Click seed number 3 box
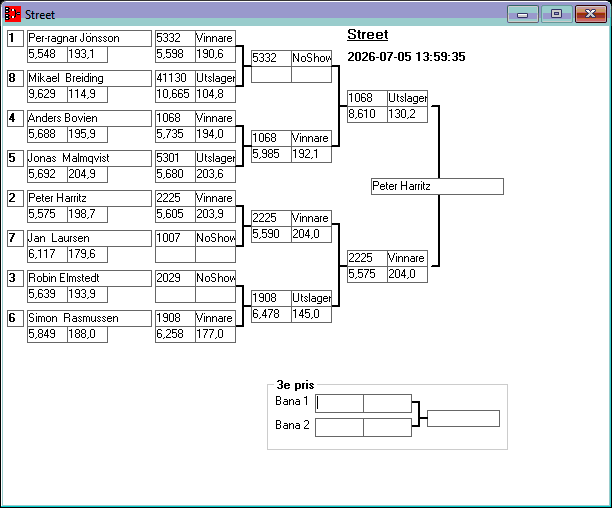The height and width of the screenshot is (508, 612). [x=15, y=278]
